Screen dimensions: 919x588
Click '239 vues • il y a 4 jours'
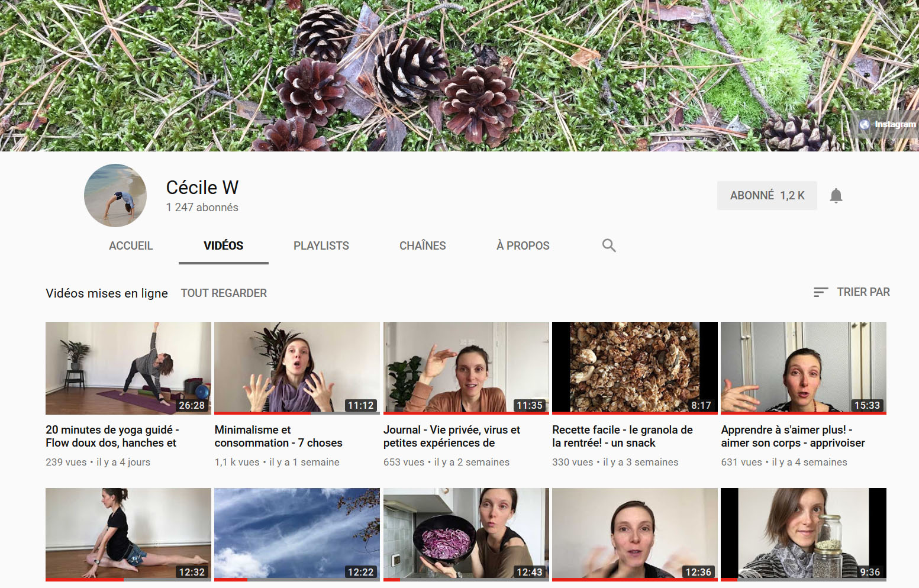coord(98,462)
